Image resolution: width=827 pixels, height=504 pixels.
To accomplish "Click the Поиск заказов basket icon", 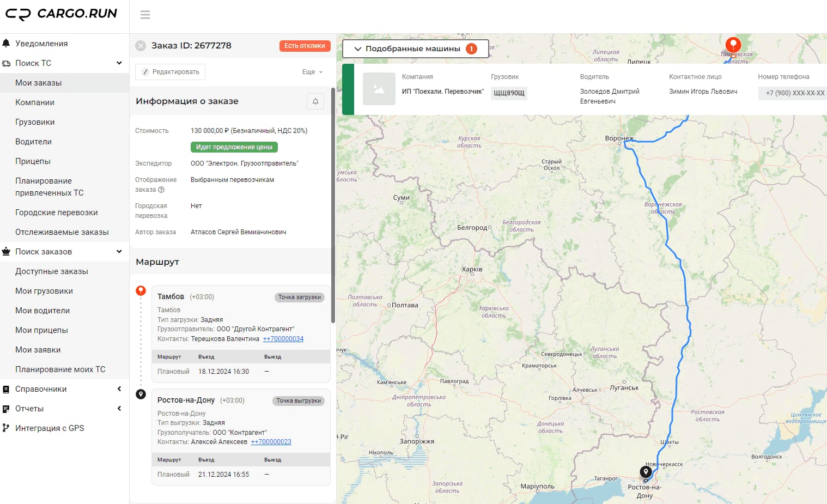I will click(x=6, y=252).
